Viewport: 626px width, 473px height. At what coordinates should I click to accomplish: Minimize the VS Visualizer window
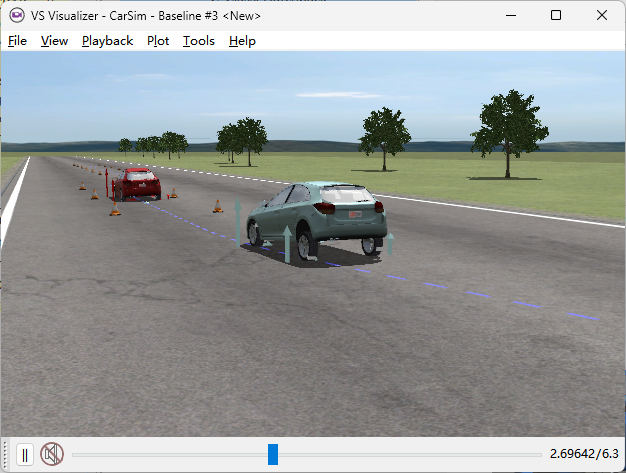(x=510, y=15)
